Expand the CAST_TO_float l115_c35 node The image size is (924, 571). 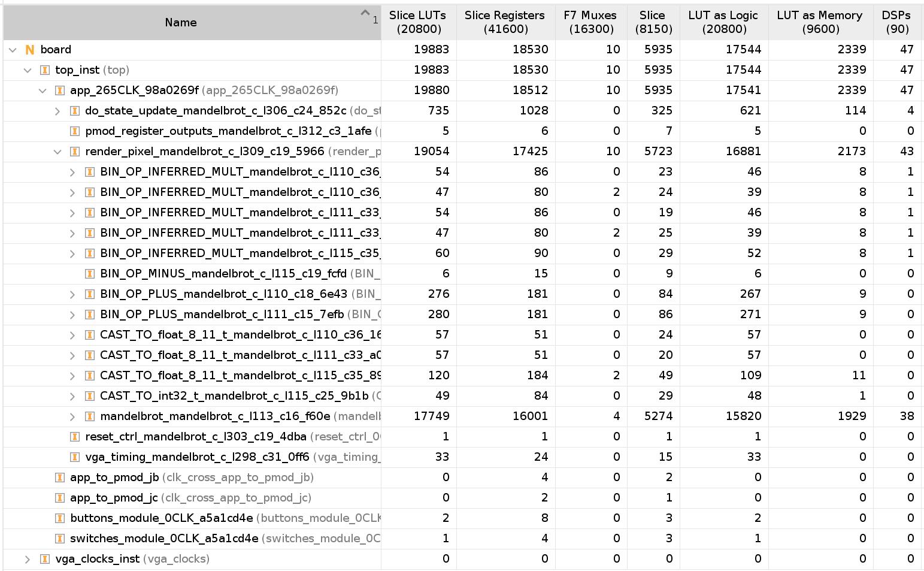coord(72,376)
